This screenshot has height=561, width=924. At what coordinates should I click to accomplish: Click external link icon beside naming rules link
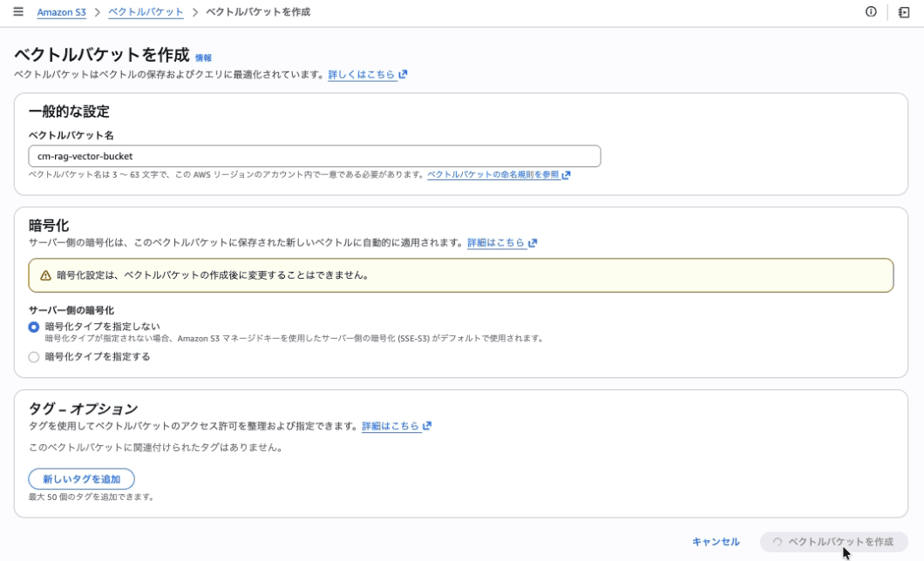[567, 175]
